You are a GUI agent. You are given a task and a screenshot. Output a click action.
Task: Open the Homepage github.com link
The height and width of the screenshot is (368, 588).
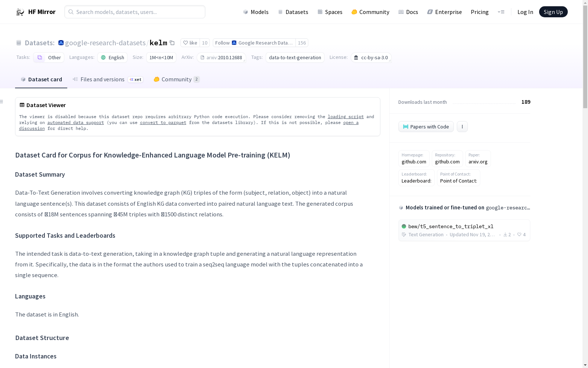[414, 159]
